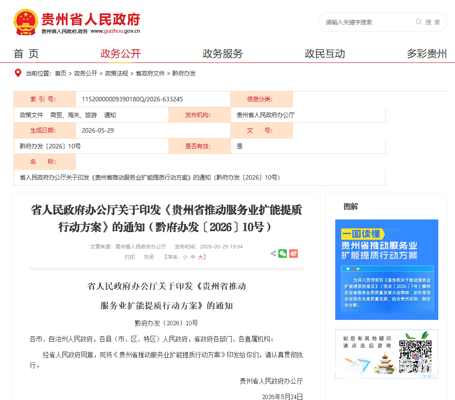Click the category values row with 通知
455x400 pixels.
(68, 115)
